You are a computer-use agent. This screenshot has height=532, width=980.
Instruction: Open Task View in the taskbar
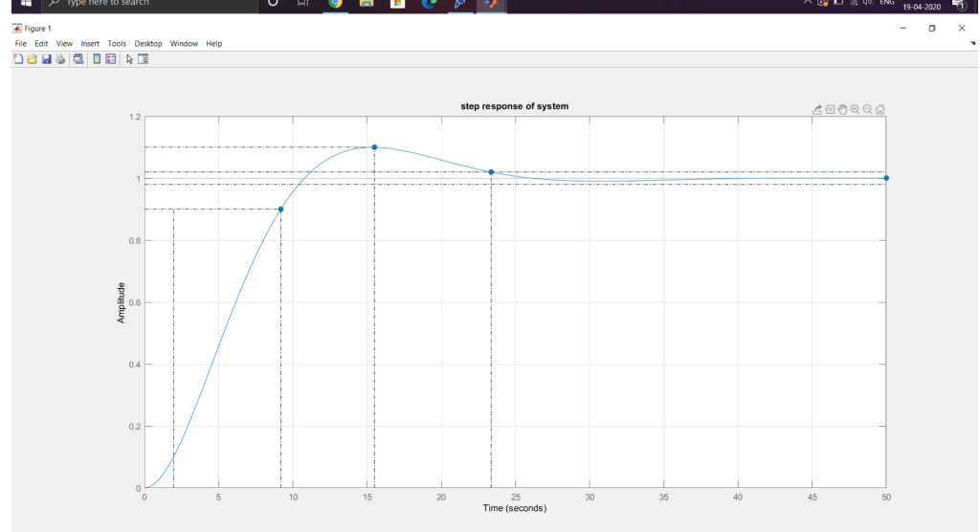[303, 3]
